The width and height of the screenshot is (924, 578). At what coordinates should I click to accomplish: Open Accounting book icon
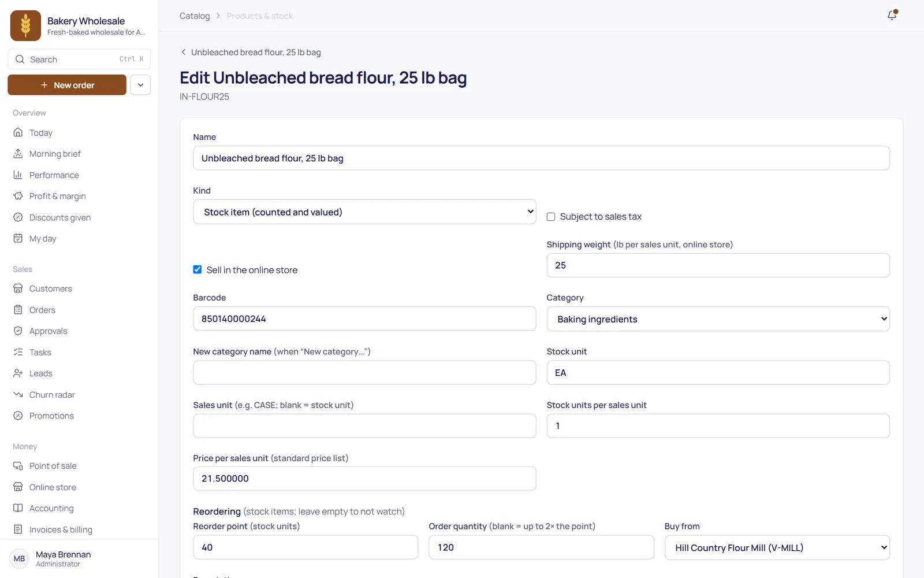18,508
